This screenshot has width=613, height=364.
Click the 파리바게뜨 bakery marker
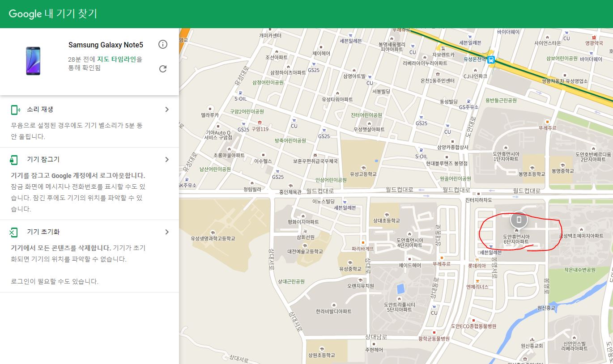[363, 242]
